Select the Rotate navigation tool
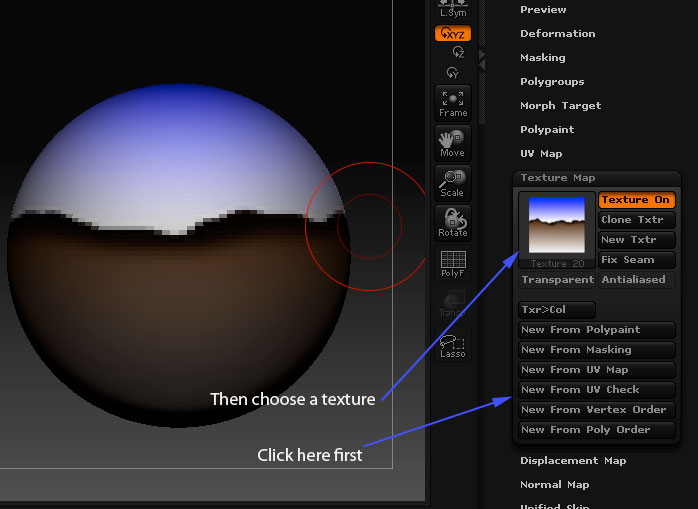The width and height of the screenshot is (698, 509). (453, 223)
